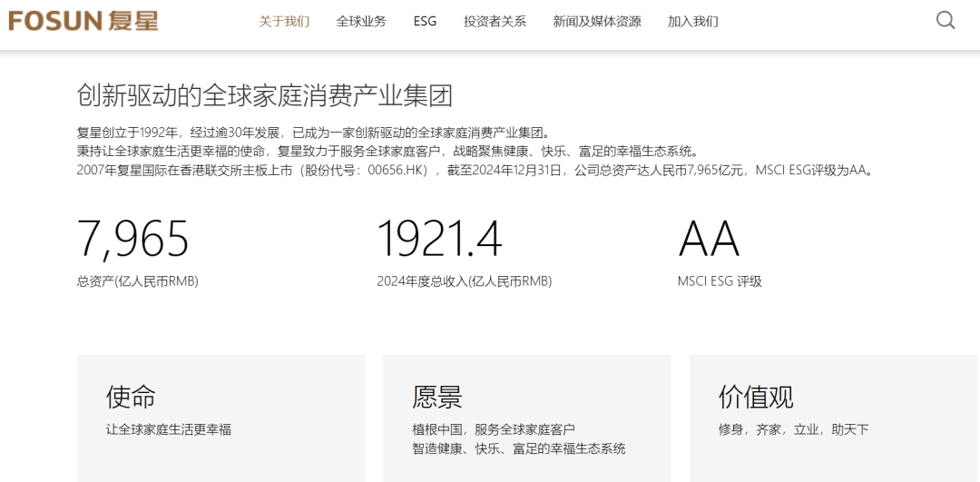
Task: Click the 价值观 card title
Action: coord(756,396)
